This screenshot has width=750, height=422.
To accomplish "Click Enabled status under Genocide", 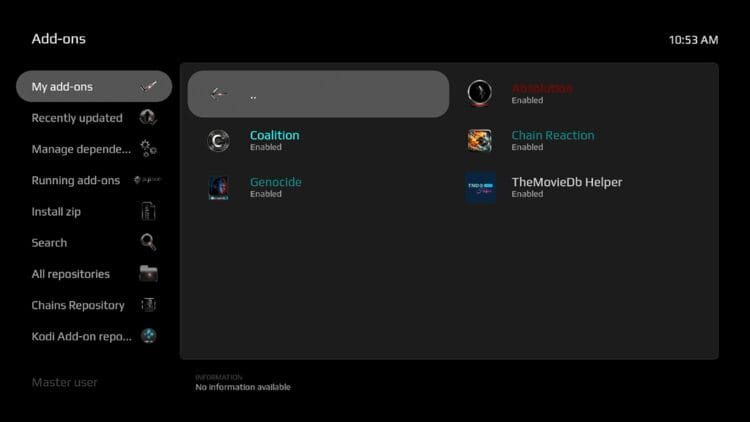I will click(x=265, y=194).
